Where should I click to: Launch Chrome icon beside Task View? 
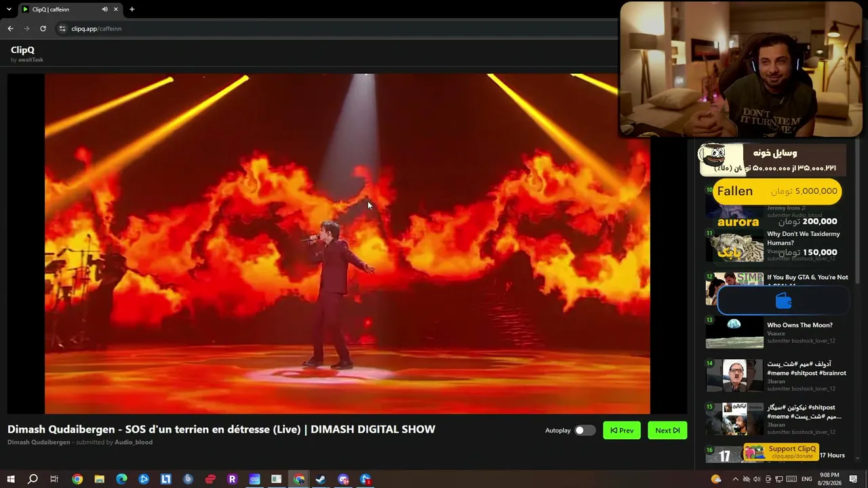point(77,479)
